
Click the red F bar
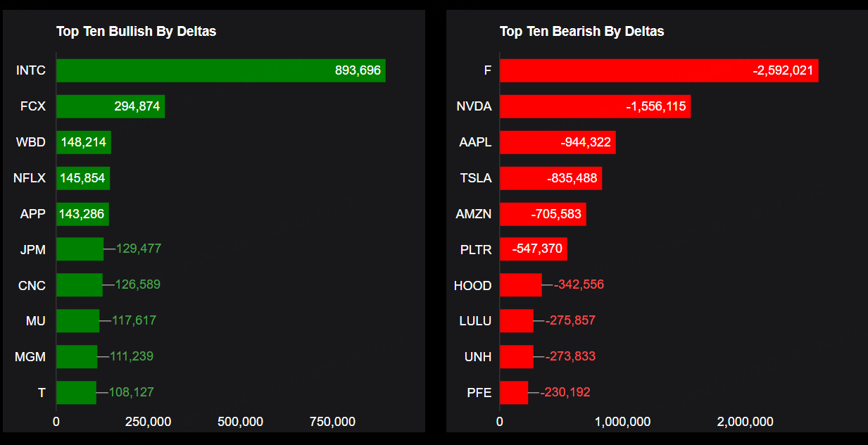pyautogui.click(x=658, y=70)
